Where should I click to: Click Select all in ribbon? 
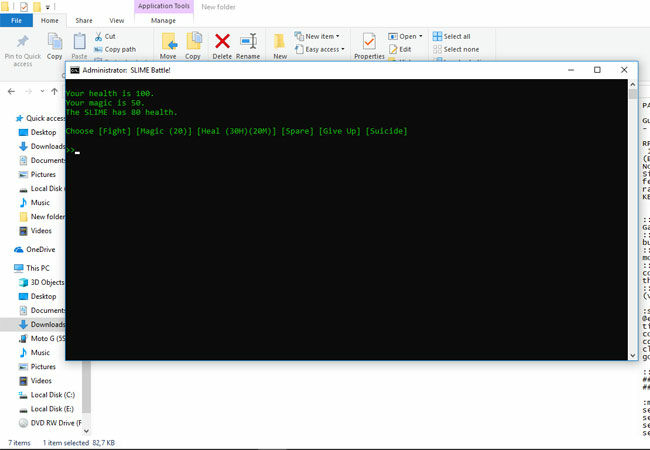tap(451, 36)
